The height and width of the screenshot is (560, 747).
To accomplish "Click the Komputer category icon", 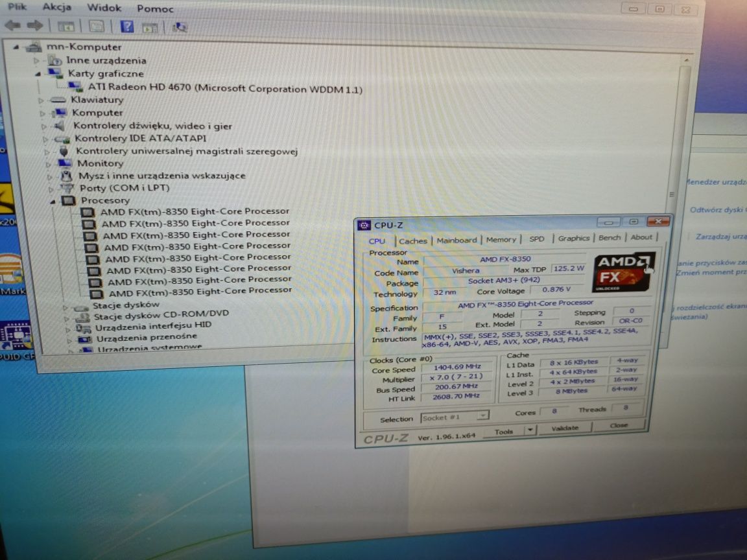I will click(x=60, y=113).
